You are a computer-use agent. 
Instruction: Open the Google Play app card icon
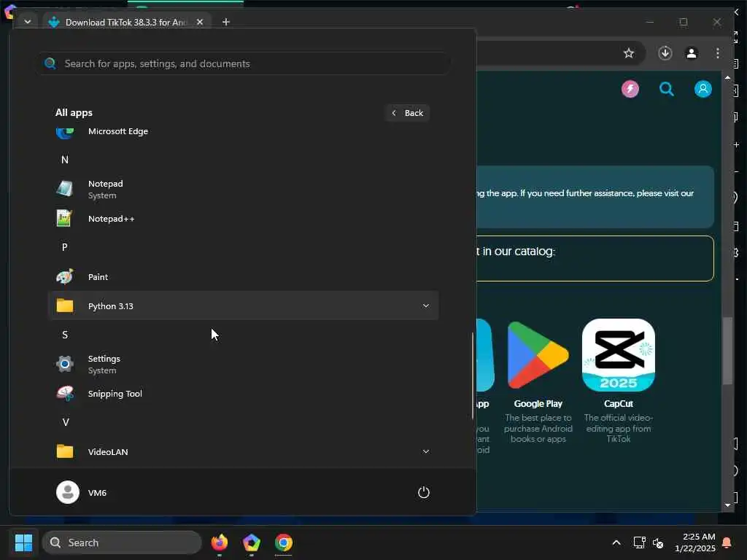point(538,355)
